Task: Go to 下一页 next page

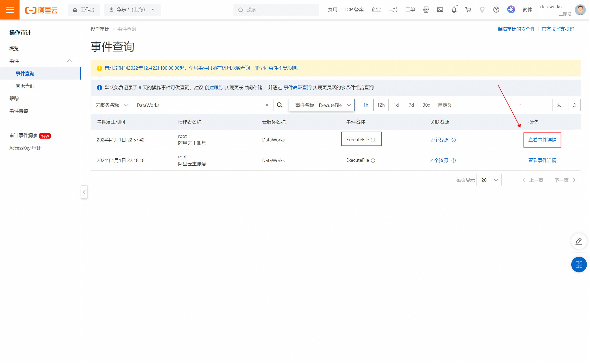Action: [x=565, y=180]
